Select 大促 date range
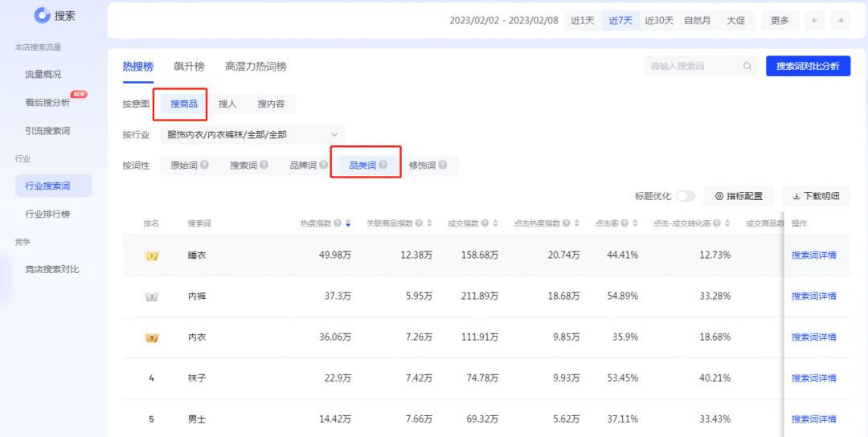The width and height of the screenshot is (868, 437). (735, 20)
